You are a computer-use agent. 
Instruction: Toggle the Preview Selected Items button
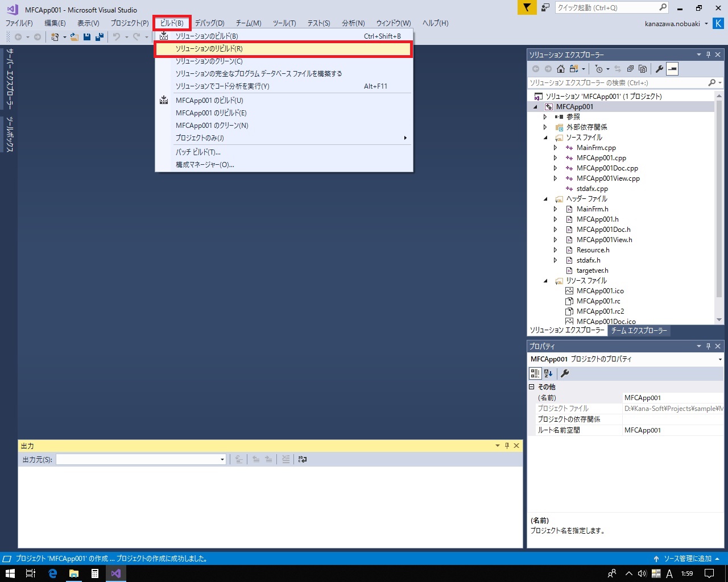click(672, 69)
